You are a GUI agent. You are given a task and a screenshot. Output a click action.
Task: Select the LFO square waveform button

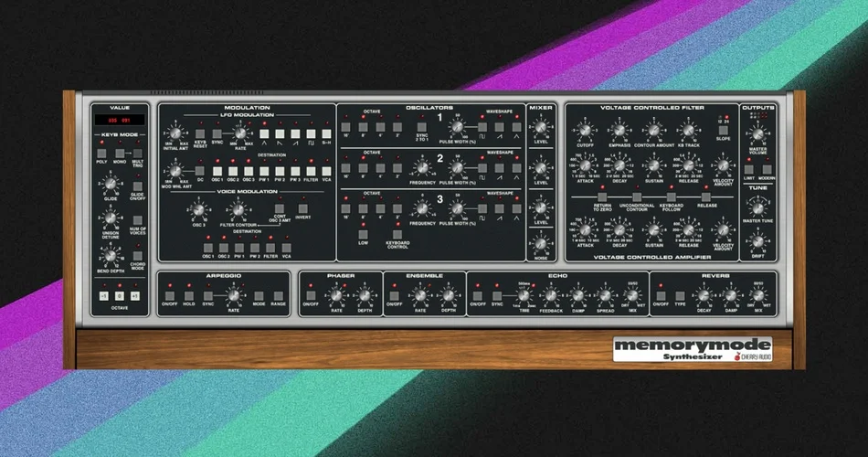(311, 133)
